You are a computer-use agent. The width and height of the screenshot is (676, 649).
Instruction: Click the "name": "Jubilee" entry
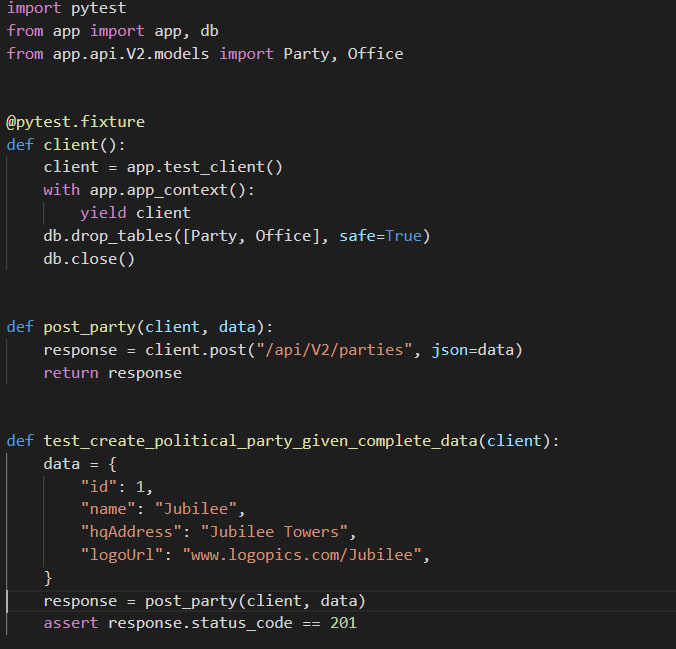pos(163,509)
